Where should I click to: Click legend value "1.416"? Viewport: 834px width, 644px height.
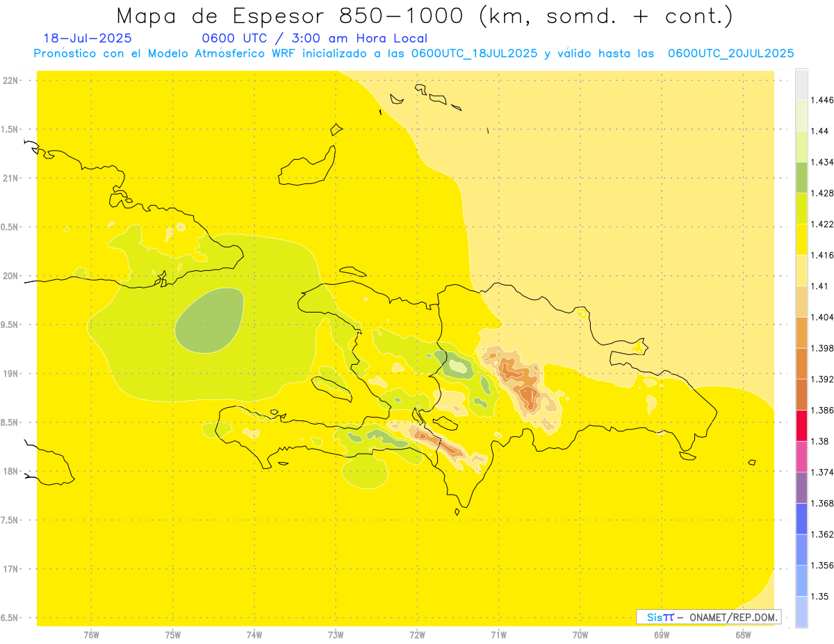(x=824, y=255)
